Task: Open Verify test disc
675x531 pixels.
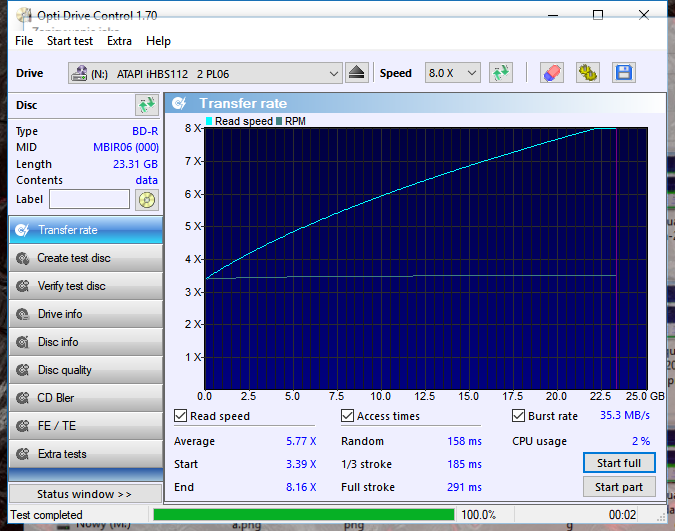Action: coord(86,286)
